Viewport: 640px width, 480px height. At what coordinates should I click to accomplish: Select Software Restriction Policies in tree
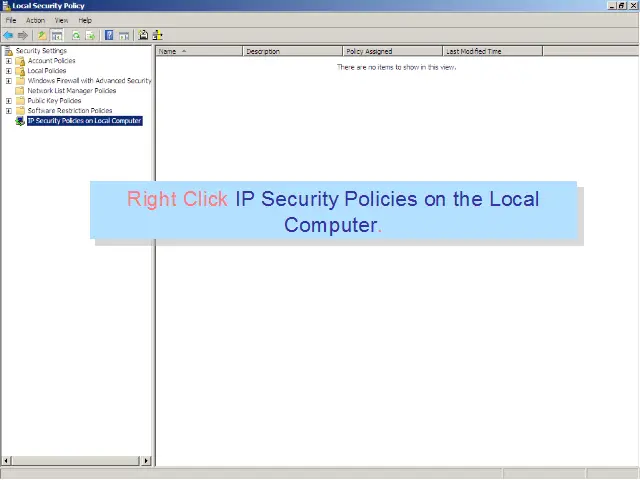click(69, 111)
